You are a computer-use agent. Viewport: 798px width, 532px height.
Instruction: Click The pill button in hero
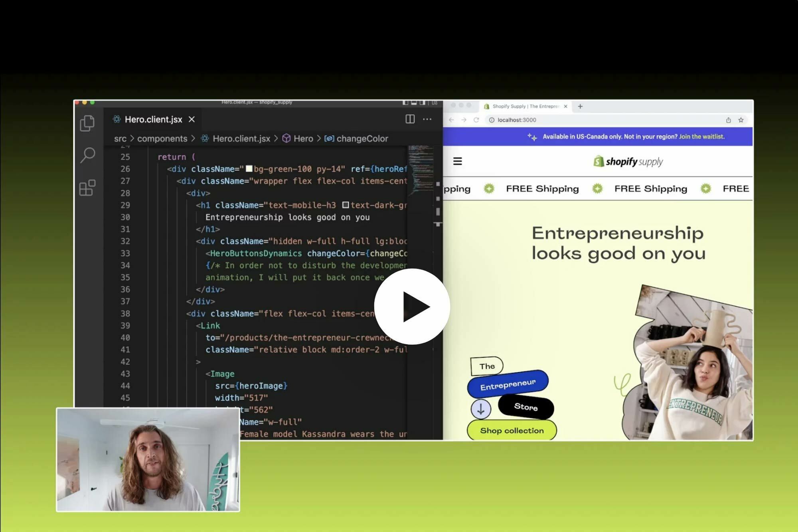coord(487,366)
